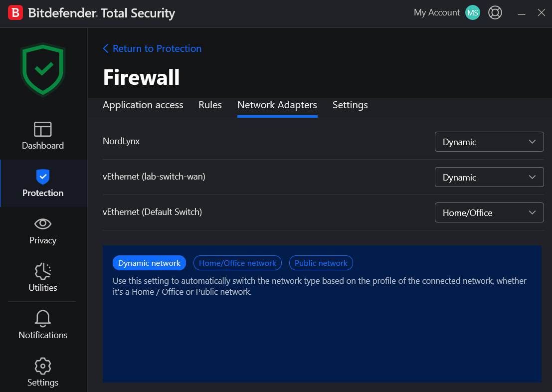Open the Dashboard sidebar icon
This screenshot has height=392, width=552.
point(42,129)
